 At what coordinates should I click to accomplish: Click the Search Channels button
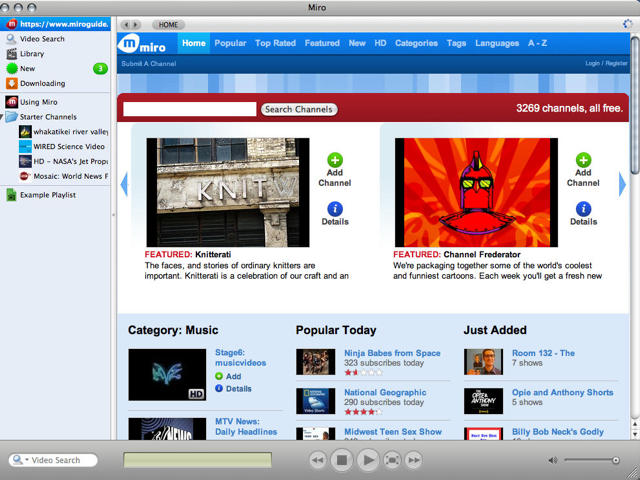point(299,109)
